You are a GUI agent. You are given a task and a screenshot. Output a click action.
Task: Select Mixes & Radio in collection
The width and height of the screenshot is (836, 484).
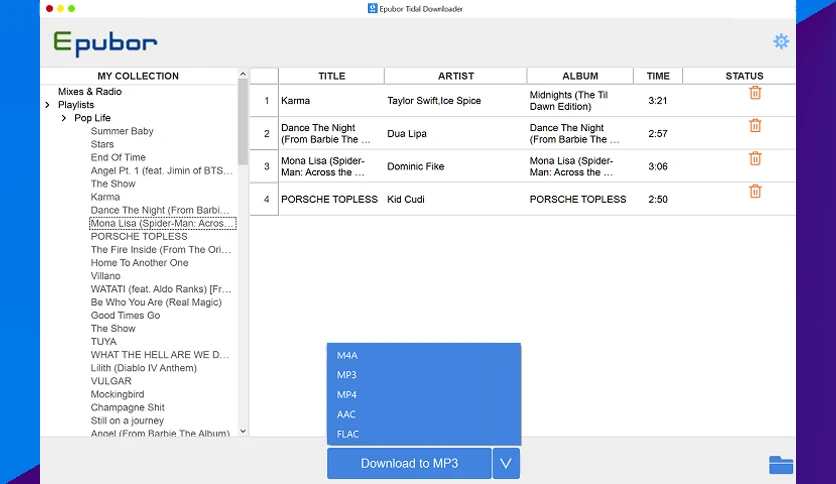click(90, 92)
